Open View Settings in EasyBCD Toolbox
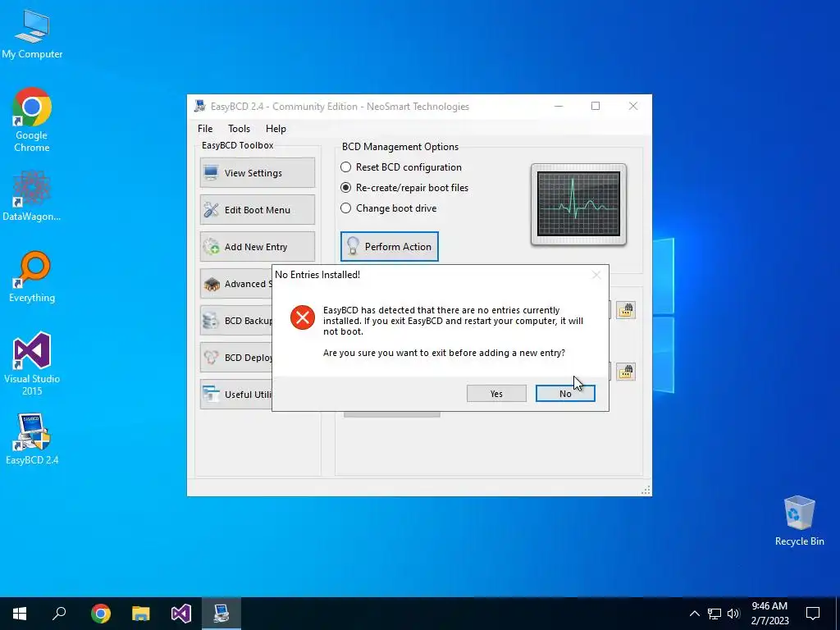840x630 pixels. [257, 172]
